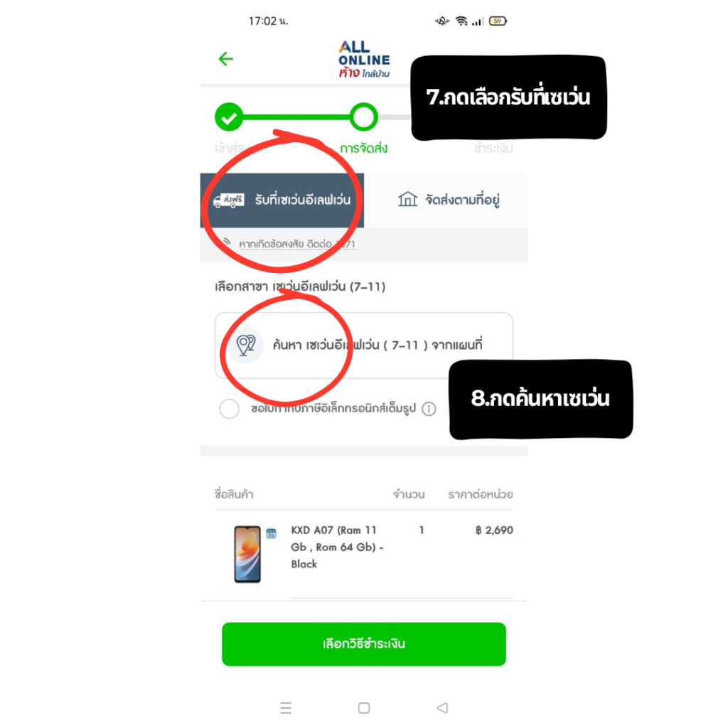Click the house icon for address delivery
Image resolution: width=728 pixels, height=728 pixels.
point(407,199)
